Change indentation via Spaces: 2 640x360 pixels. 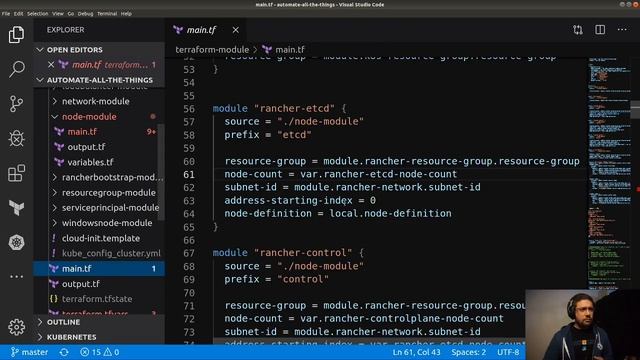pos(469,352)
